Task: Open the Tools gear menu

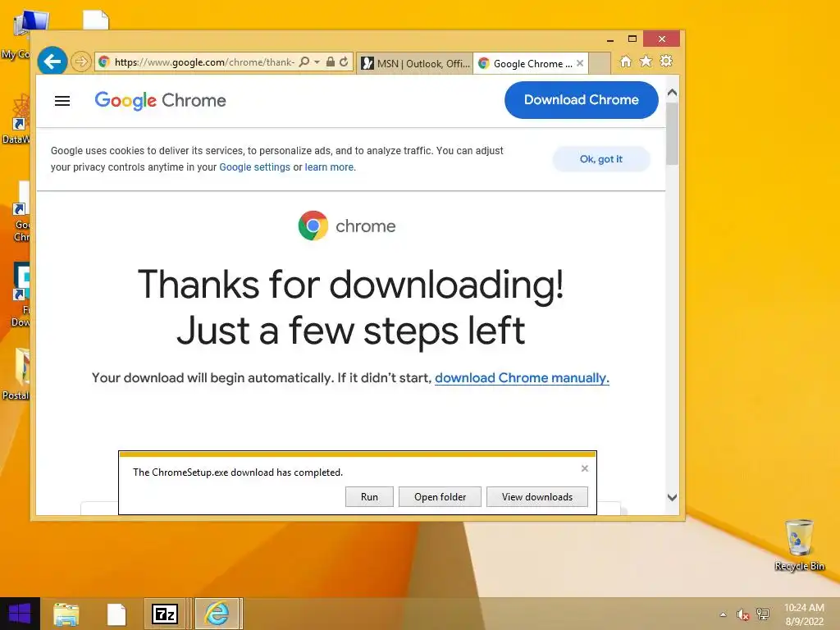Action: click(x=666, y=61)
